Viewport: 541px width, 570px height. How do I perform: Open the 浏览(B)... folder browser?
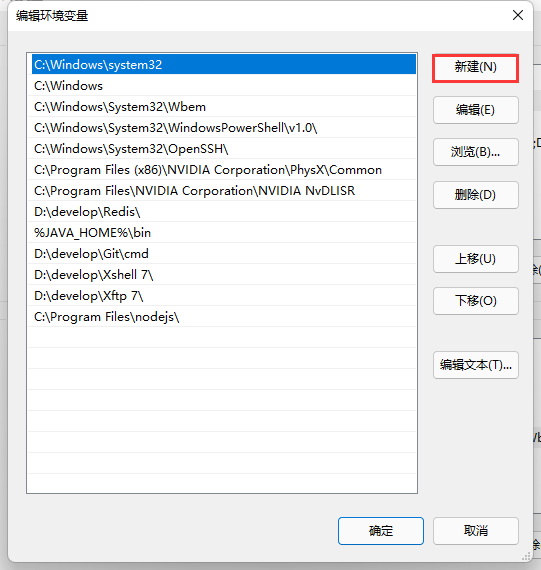tap(476, 152)
